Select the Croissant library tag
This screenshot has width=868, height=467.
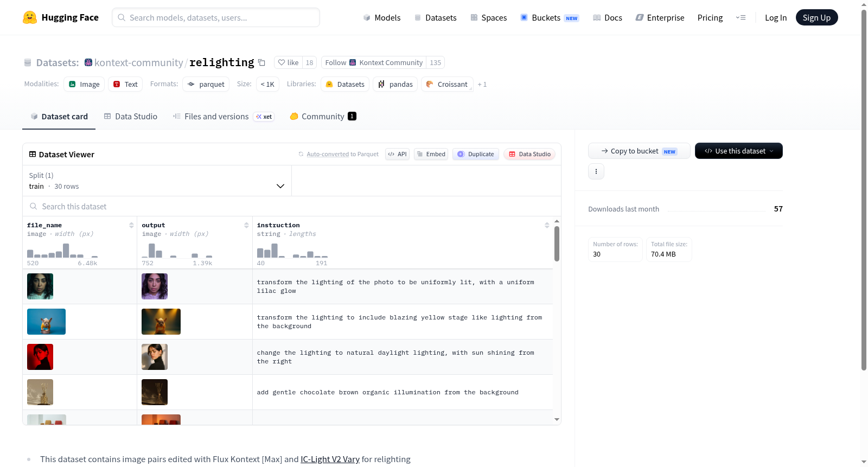447,84
